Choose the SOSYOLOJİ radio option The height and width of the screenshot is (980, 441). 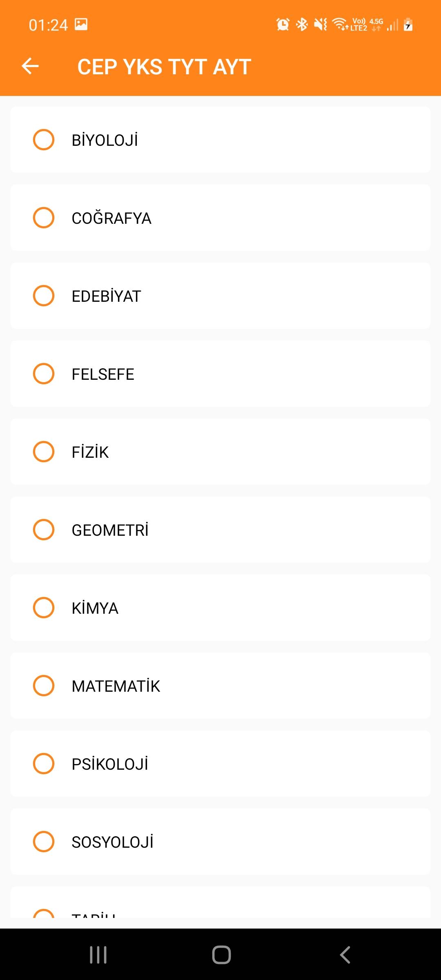(x=44, y=842)
